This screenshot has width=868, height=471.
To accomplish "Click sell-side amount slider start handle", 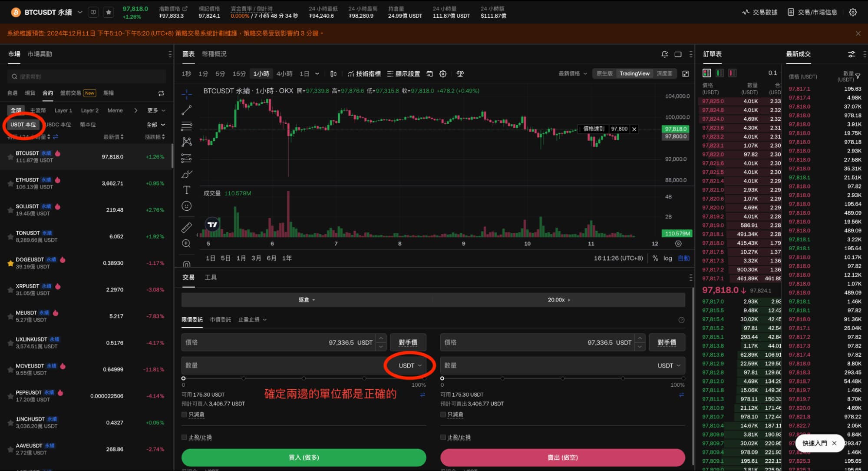I will (442, 378).
